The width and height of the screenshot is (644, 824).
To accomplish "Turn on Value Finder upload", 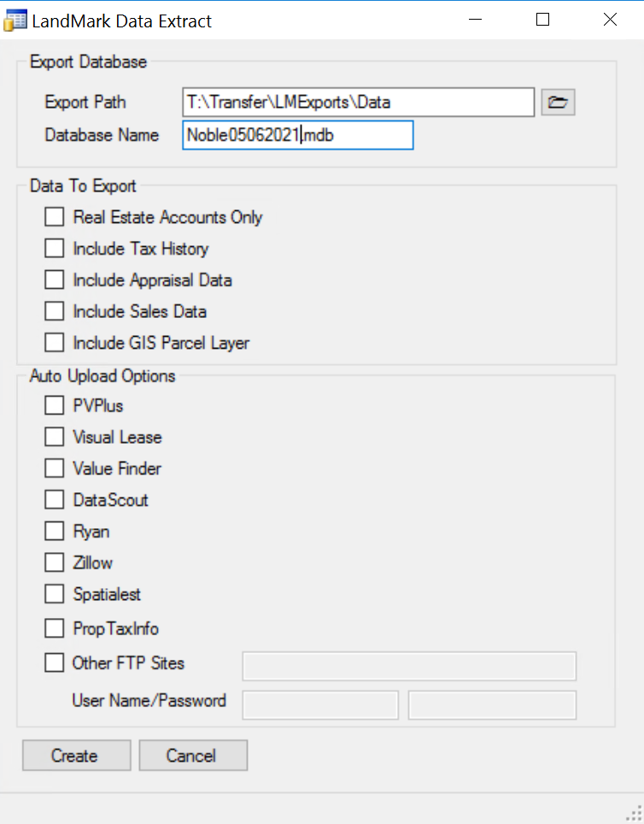I will coord(55,468).
